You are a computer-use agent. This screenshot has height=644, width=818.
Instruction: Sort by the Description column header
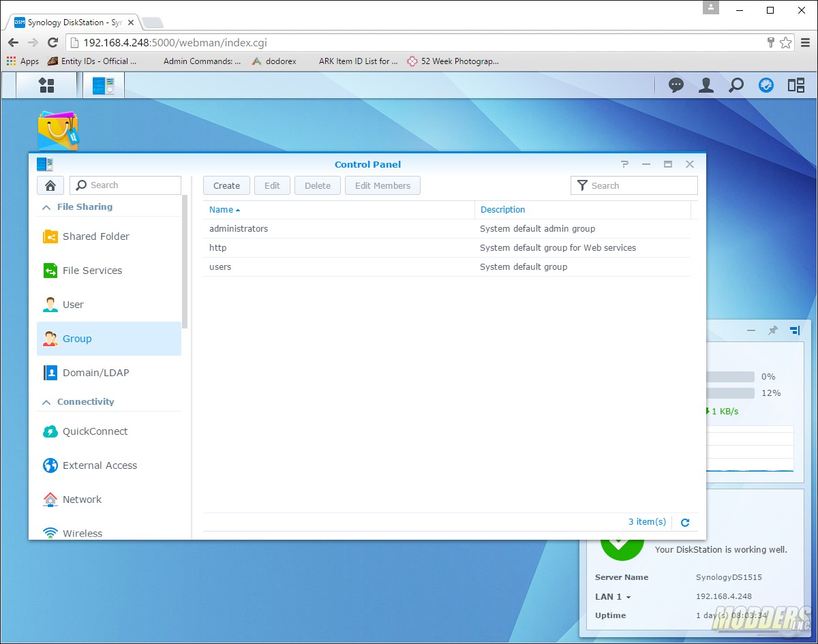coord(583,210)
